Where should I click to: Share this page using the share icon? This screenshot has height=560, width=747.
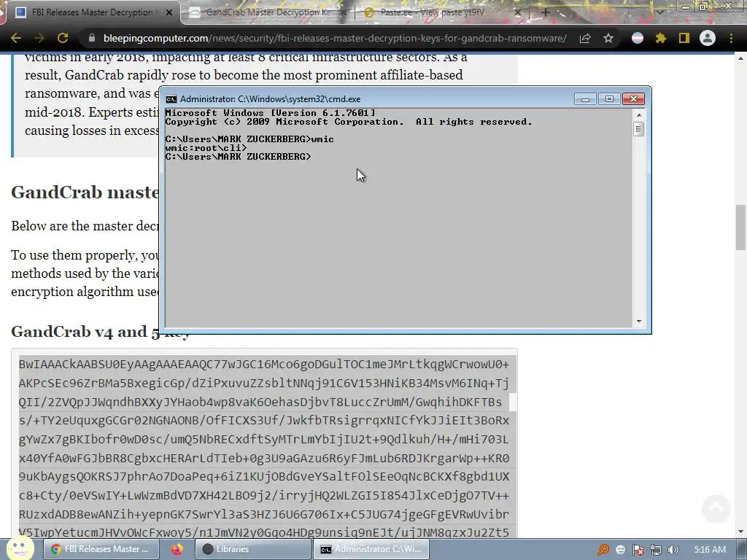pos(585,38)
